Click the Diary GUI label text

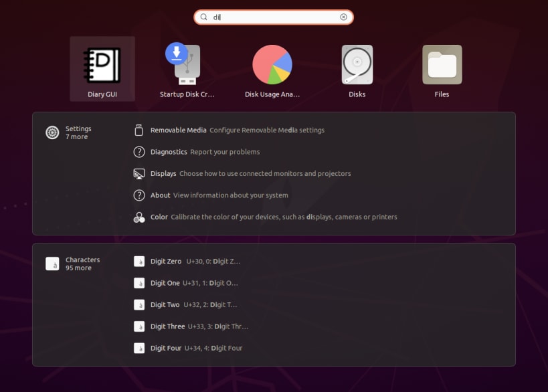point(102,94)
